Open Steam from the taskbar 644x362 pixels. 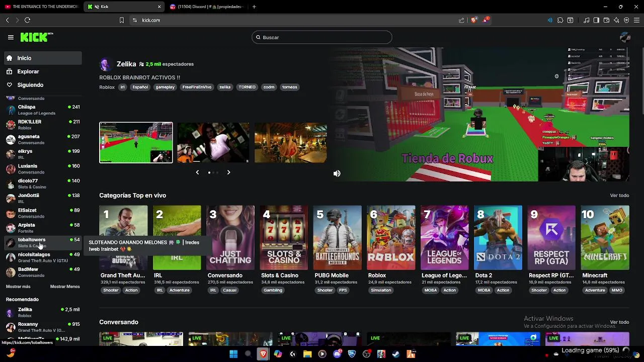[396, 354]
